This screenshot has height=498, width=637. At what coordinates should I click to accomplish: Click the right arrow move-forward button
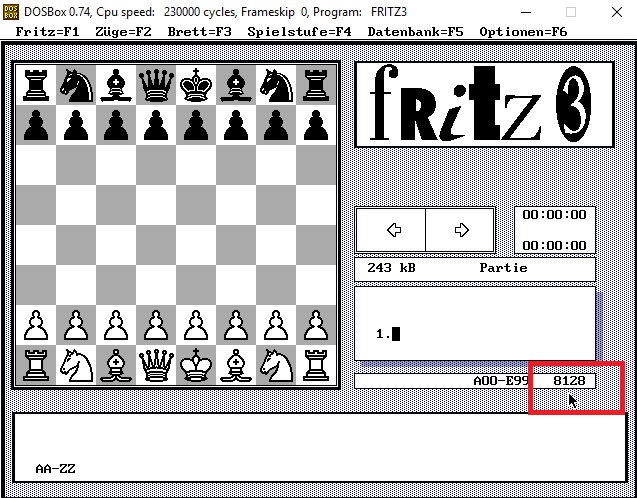click(460, 230)
